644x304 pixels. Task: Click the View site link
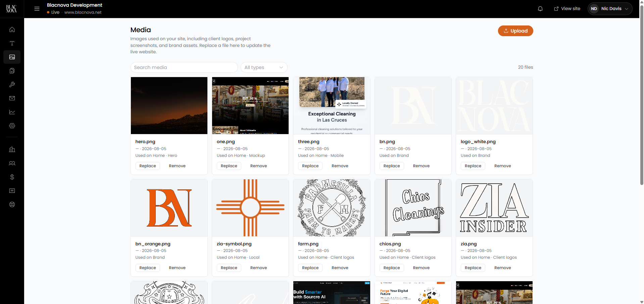tap(567, 9)
